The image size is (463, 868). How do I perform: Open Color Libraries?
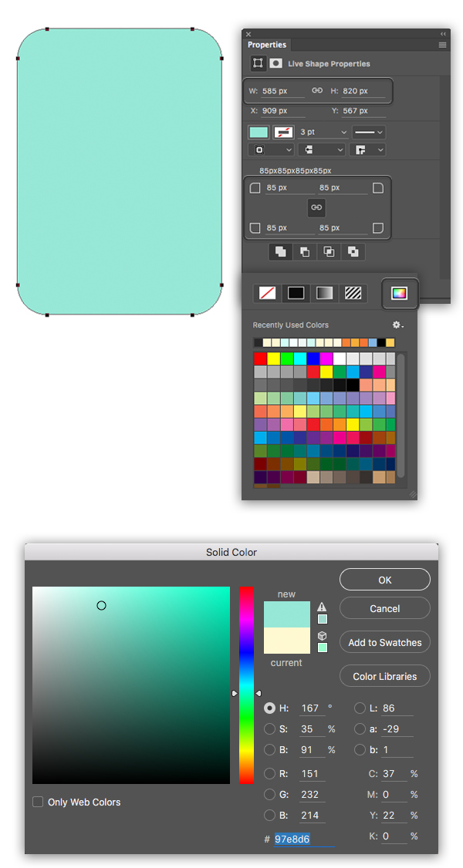point(385,677)
